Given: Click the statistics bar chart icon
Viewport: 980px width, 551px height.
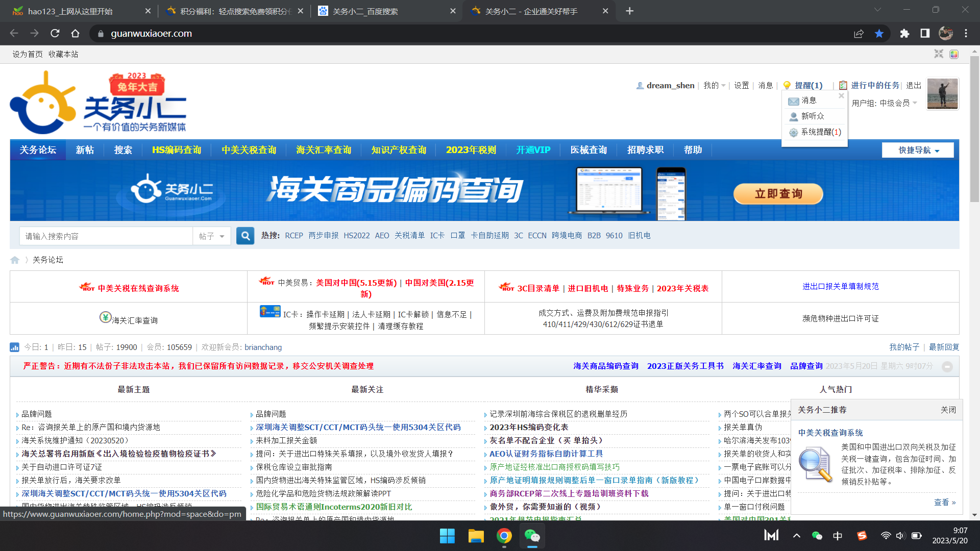Looking at the screenshot, I should 14,347.
